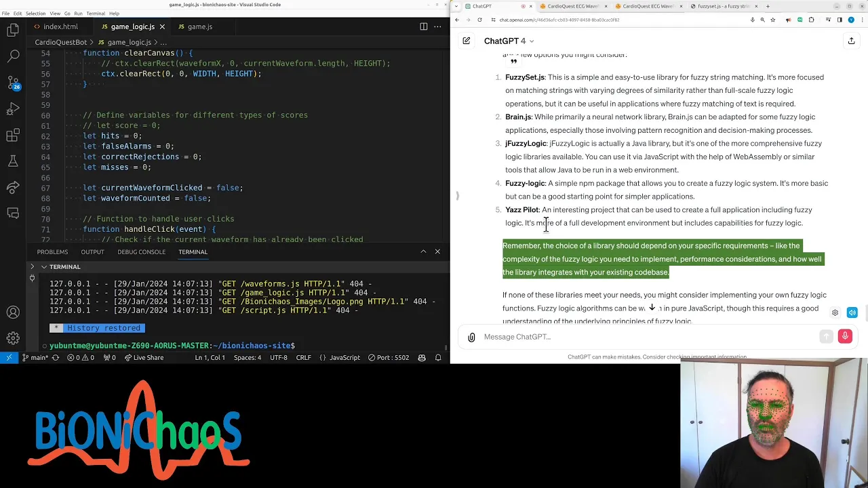The width and height of the screenshot is (868, 488).
Task: Open the Extensions view
Action: [13, 136]
